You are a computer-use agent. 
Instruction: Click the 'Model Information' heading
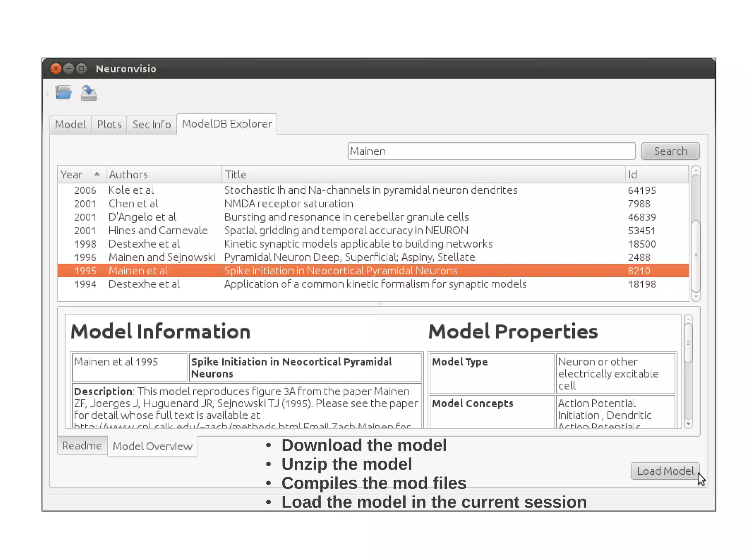[x=160, y=332]
